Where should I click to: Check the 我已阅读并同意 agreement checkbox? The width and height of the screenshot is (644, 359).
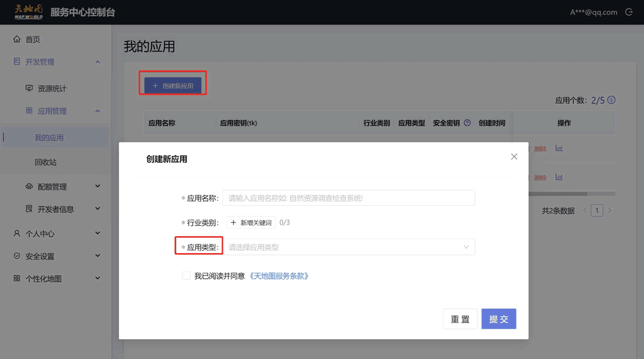pyautogui.click(x=186, y=275)
